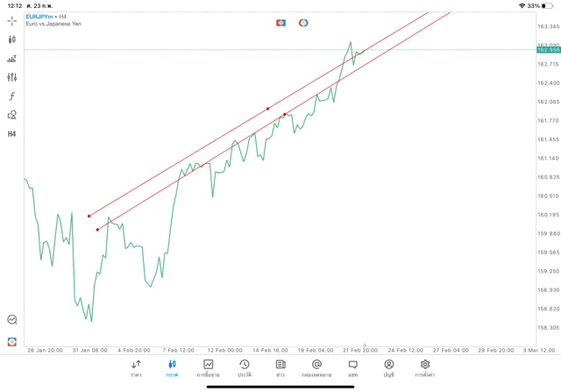
Task: Tap the blue-red trade panel icon atop chart
Action: [280, 23]
